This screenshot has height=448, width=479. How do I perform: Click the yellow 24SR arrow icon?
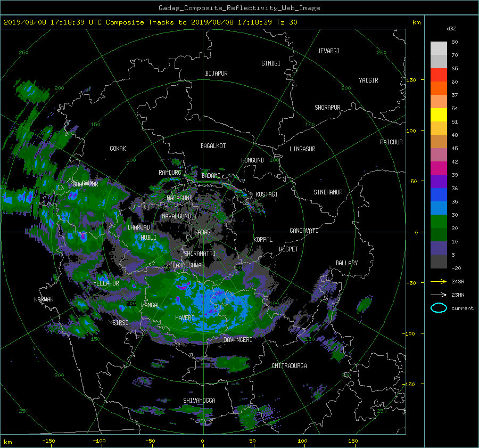click(x=439, y=281)
